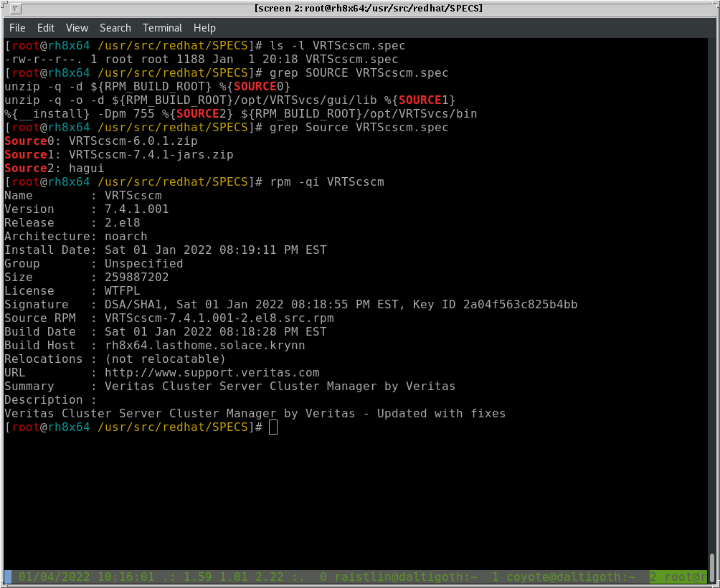Open the File menu
Viewport: 720px width, 588px height.
[x=17, y=28]
